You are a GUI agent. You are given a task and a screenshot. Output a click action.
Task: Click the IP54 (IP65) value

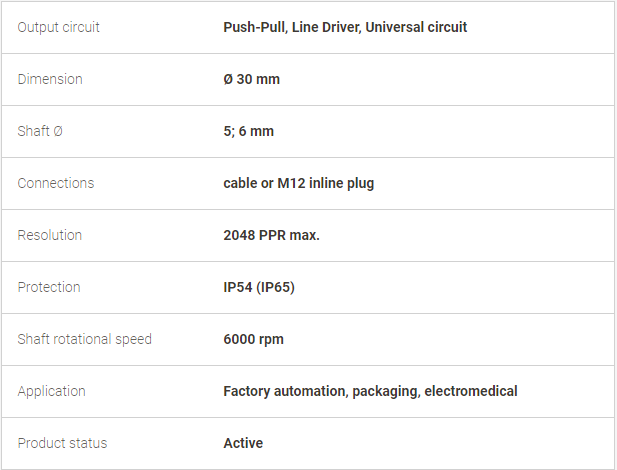258,287
